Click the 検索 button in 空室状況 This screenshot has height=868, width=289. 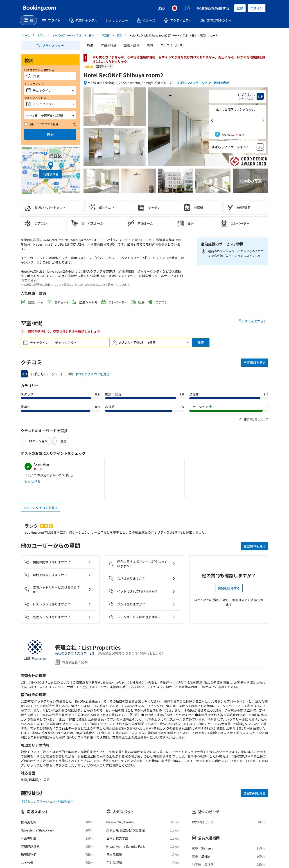(x=201, y=343)
